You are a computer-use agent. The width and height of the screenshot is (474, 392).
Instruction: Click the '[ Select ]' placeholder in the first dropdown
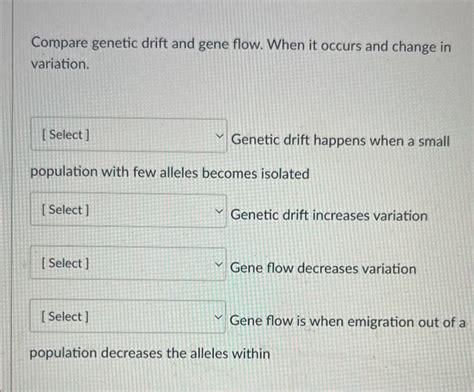pyautogui.click(x=66, y=135)
